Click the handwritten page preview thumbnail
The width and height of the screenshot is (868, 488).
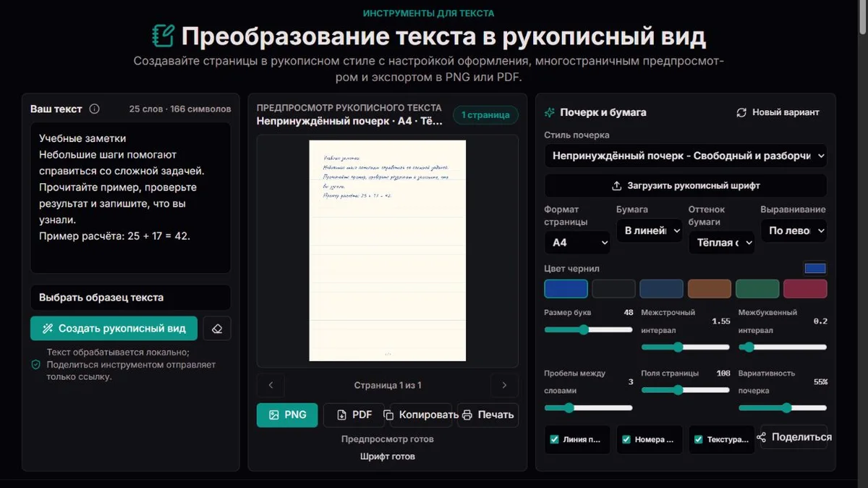click(x=388, y=251)
